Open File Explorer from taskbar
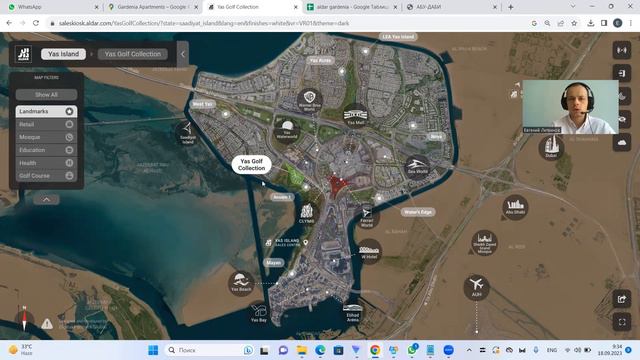 302,350
